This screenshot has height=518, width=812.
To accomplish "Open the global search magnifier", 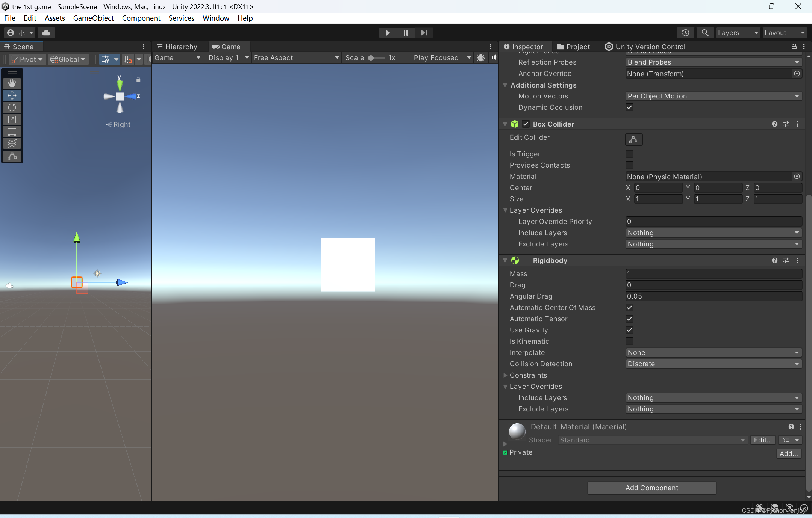I will pos(705,33).
